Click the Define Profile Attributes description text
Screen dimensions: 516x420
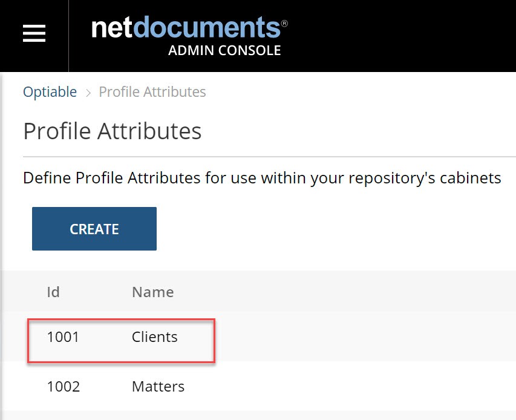pyautogui.click(x=262, y=178)
